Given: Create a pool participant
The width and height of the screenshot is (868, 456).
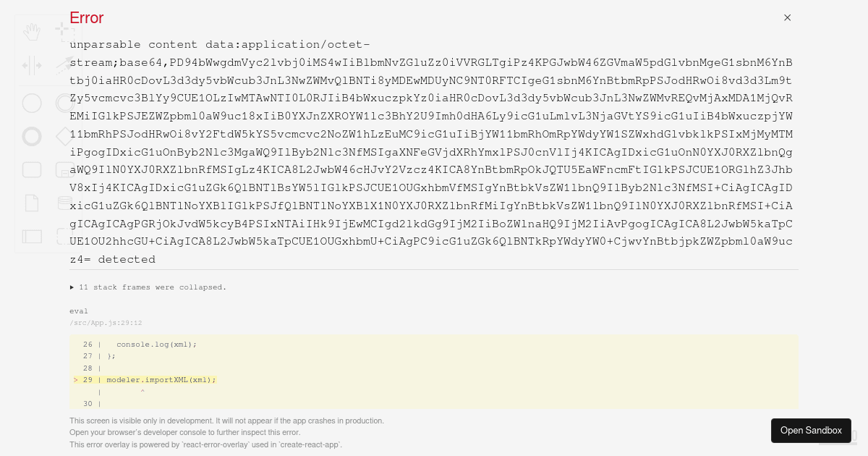Looking at the screenshot, I should tap(32, 236).
